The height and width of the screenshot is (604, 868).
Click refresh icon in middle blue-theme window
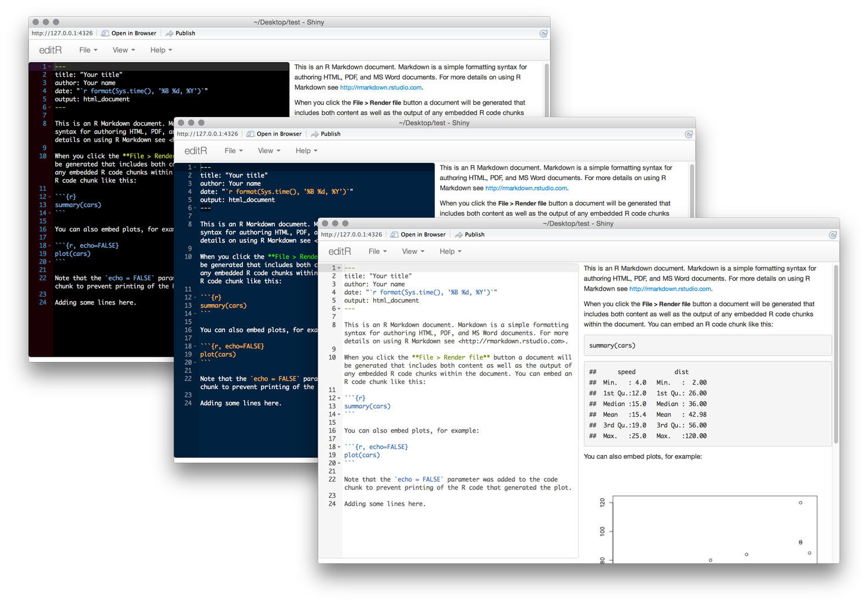click(689, 134)
